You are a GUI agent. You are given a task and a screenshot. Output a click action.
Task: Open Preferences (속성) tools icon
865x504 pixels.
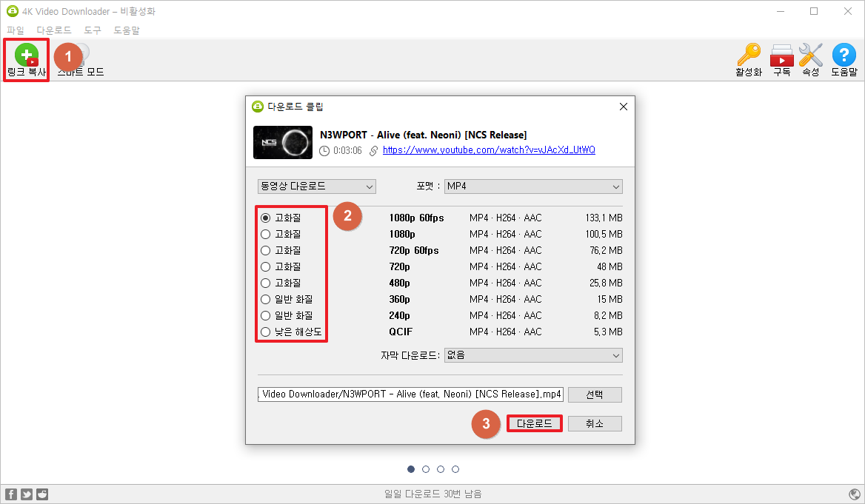click(810, 55)
